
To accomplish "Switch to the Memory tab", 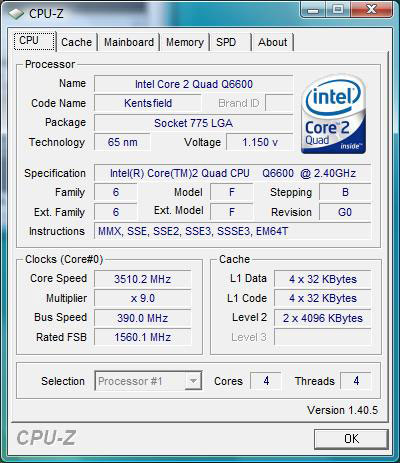I will point(185,42).
